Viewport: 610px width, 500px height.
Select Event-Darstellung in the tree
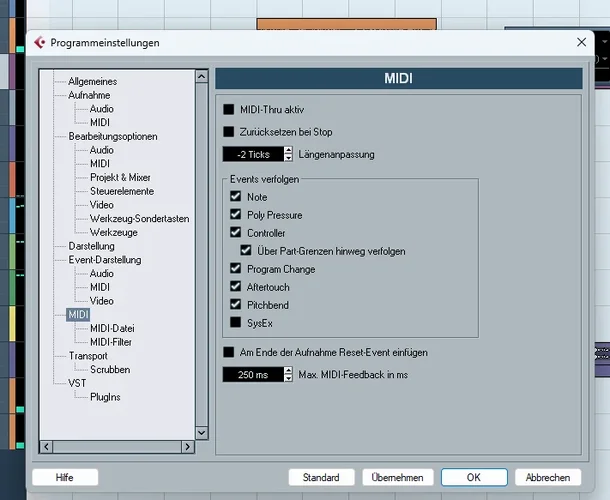(105, 260)
